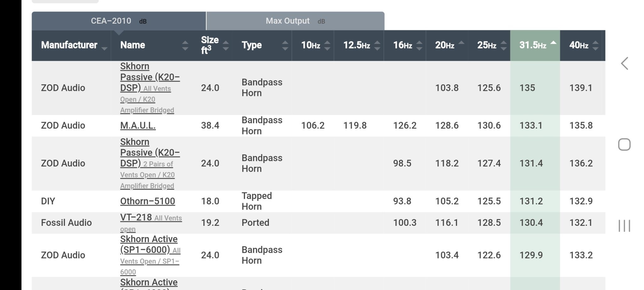Tap the Android back navigation arrow
The height and width of the screenshot is (290, 644).
pyautogui.click(x=625, y=64)
